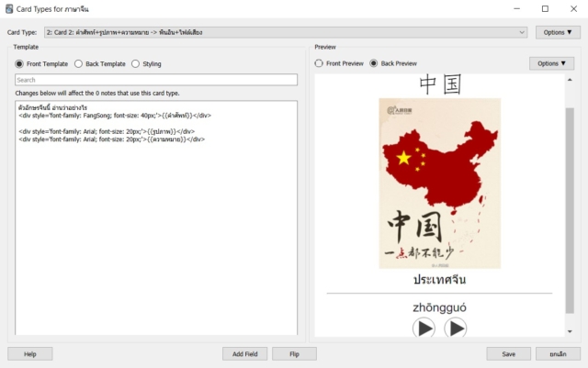Click the preview scrollbar down arrow

(570, 331)
